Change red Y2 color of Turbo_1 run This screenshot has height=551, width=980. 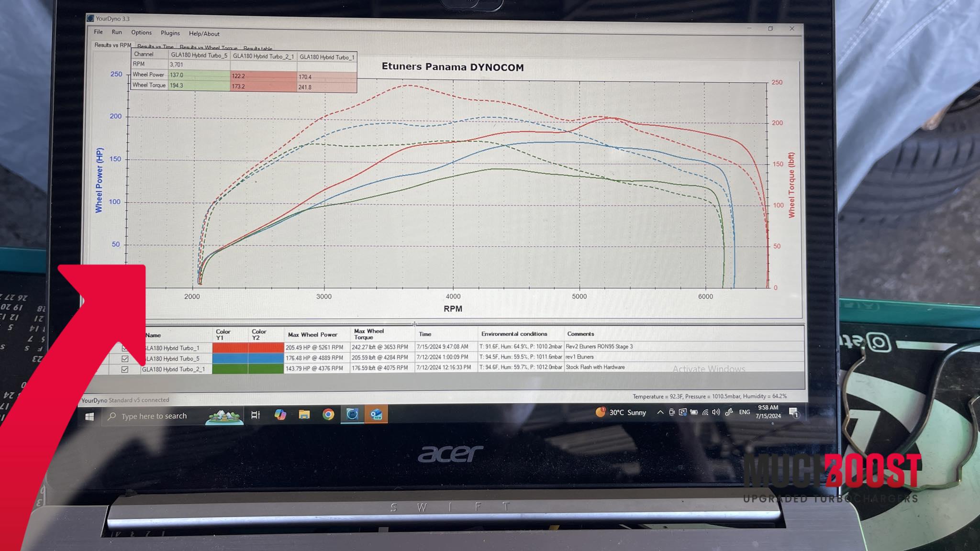point(266,347)
